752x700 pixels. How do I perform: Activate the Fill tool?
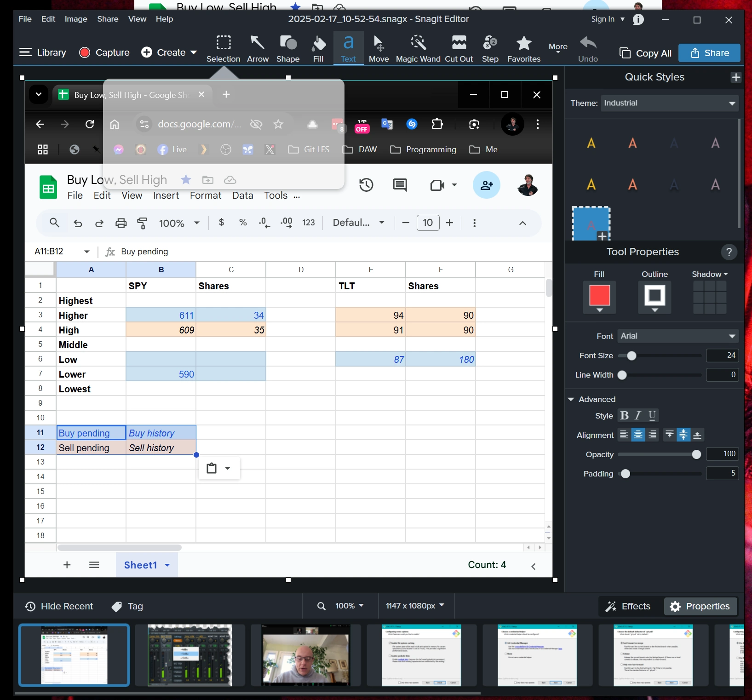tap(318, 48)
